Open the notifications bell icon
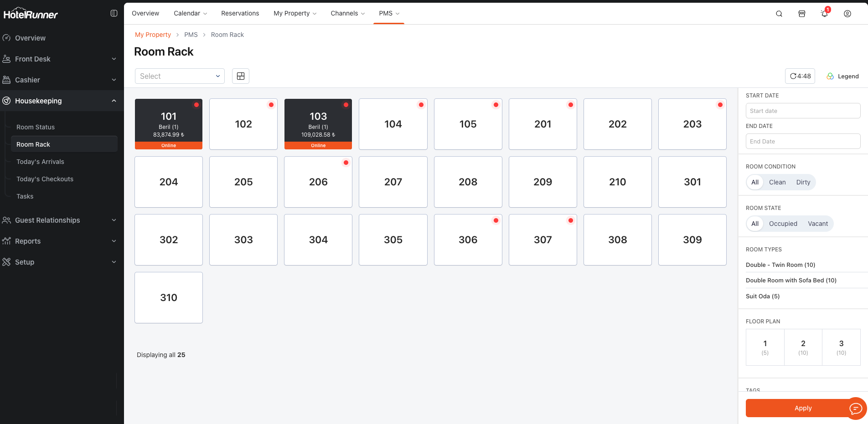Image resolution: width=868 pixels, height=424 pixels. click(824, 14)
